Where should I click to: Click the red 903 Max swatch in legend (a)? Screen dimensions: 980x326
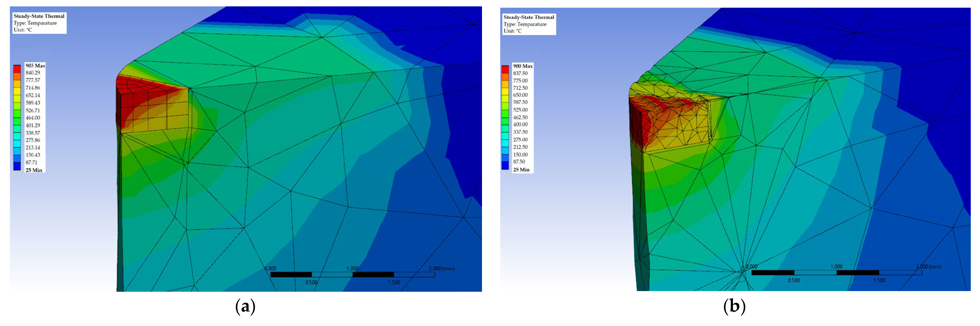tap(17, 69)
